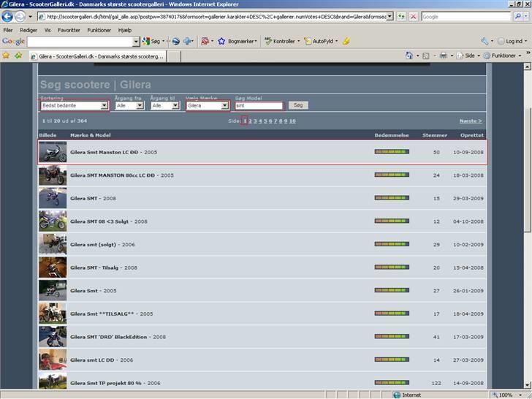Click the Refresh page icon

point(402,16)
